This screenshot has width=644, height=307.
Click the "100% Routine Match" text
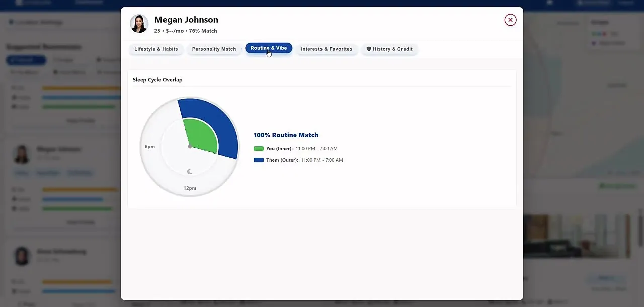coord(286,135)
